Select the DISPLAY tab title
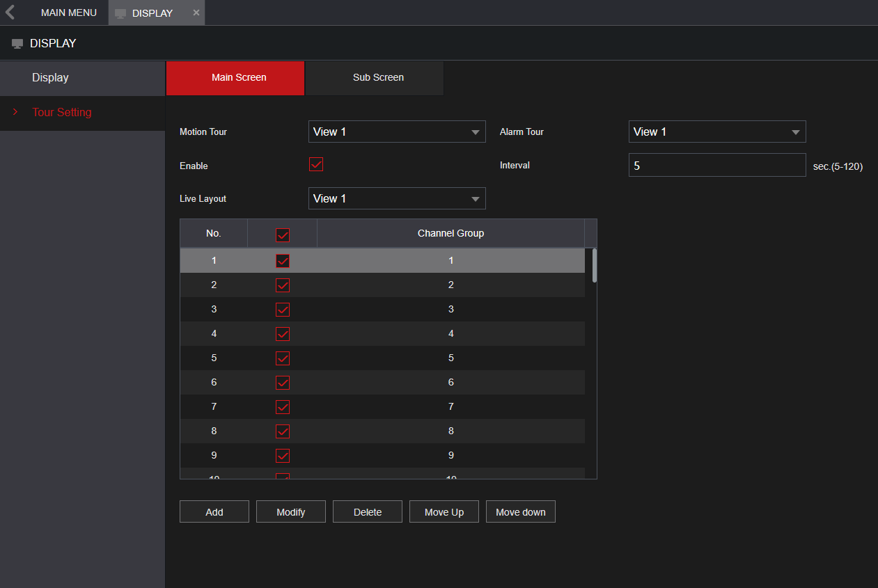Screen dimensions: 878x588 click(x=152, y=13)
